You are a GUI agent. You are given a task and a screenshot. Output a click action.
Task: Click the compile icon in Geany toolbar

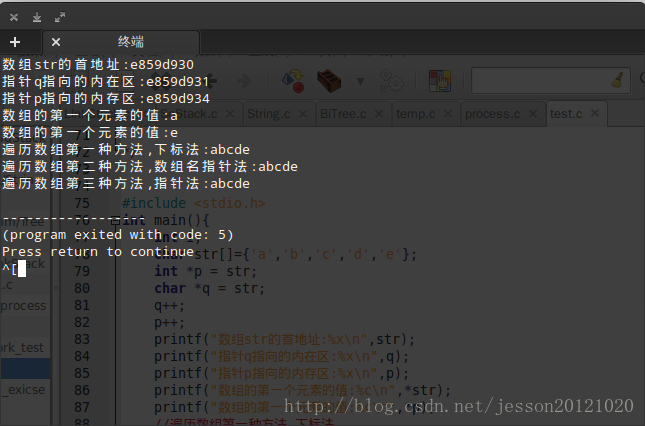(x=293, y=81)
